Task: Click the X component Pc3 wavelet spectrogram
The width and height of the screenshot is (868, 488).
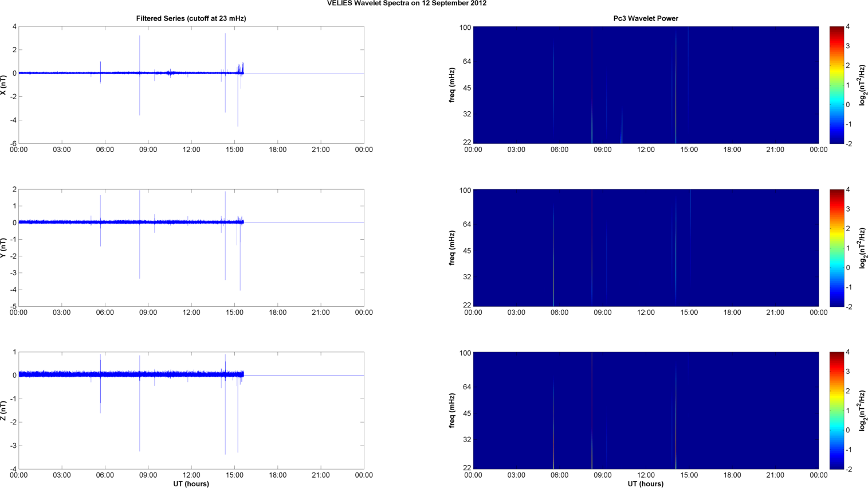Action: pyautogui.click(x=646, y=85)
